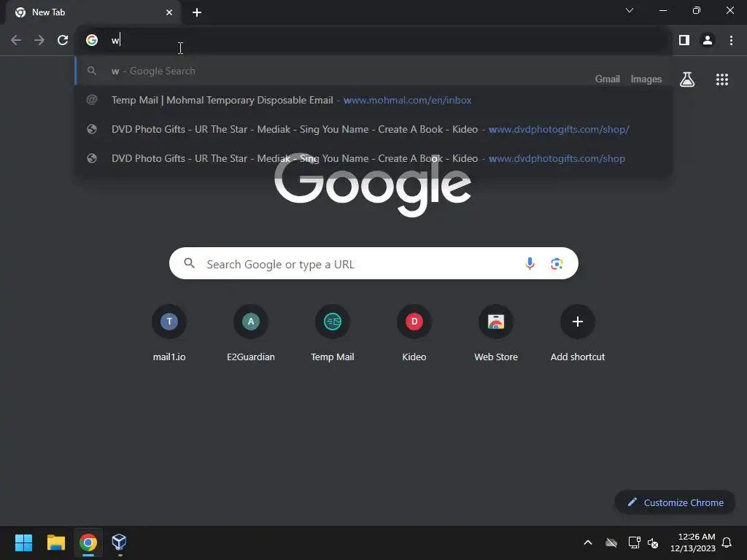Click the Chrome taskbar icon
The width and height of the screenshot is (747, 560).
pos(88,542)
